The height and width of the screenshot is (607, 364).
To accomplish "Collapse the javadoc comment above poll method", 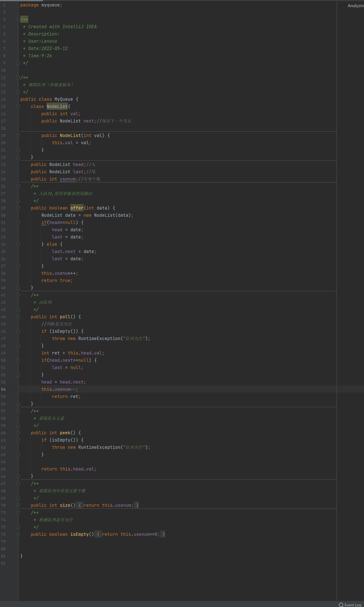I will [x=18, y=295].
